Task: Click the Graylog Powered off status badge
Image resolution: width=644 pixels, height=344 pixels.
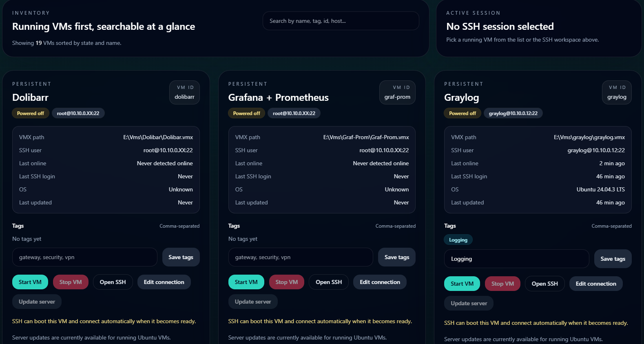Action: point(463,113)
